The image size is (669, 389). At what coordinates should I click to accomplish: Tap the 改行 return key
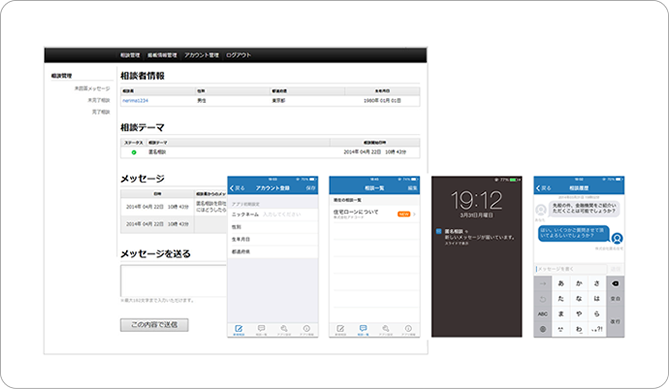click(615, 322)
